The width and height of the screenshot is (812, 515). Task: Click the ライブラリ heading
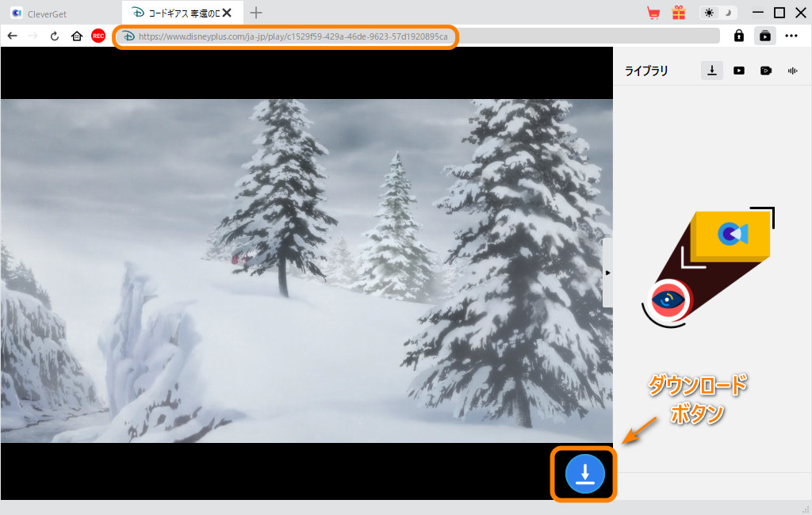click(645, 71)
